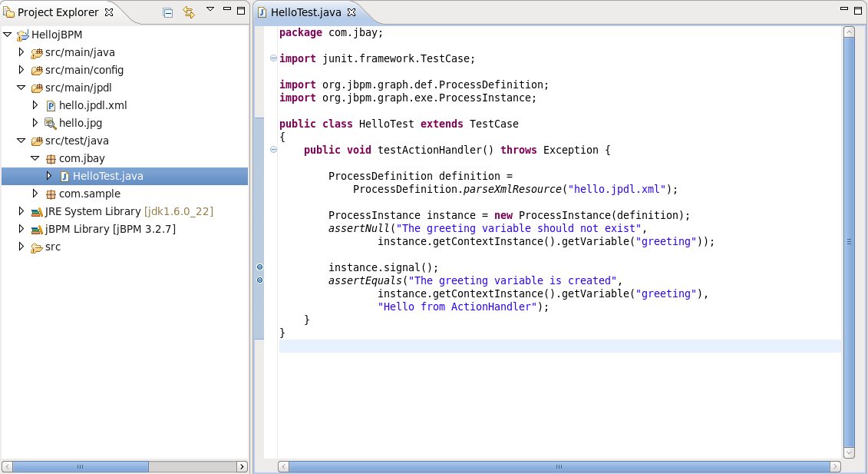Click editor horizontal scrollbar left arrow
Viewport: 868px width, 474px height.
pyautogui.click(x=283, y=467)
